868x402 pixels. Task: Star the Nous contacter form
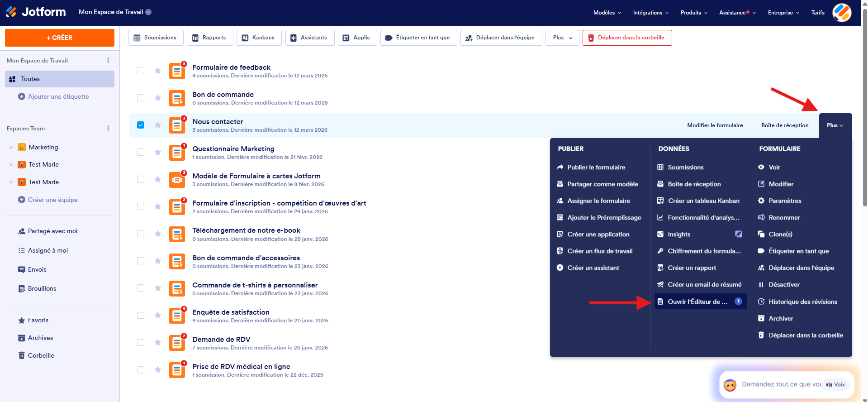point(157,125)
